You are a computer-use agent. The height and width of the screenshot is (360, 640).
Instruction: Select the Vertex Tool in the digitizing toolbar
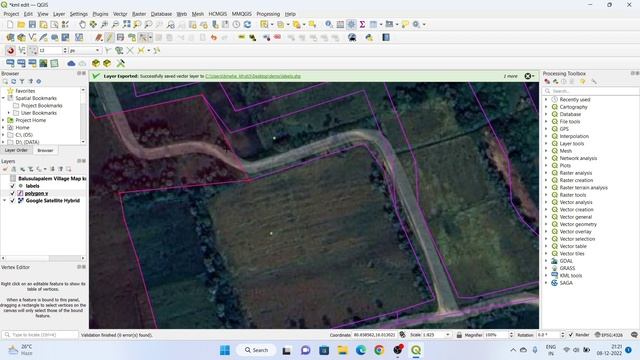click(x=143, y=38)
